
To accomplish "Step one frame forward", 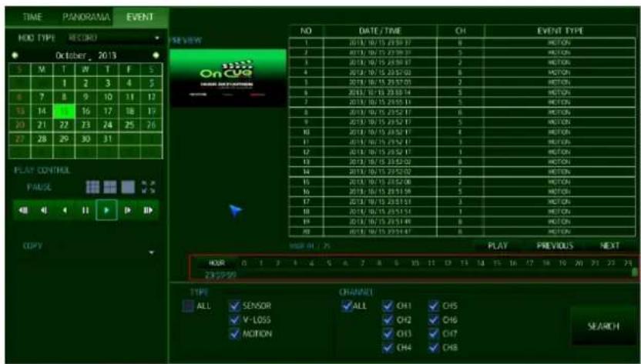I will [x=128, y=210].
